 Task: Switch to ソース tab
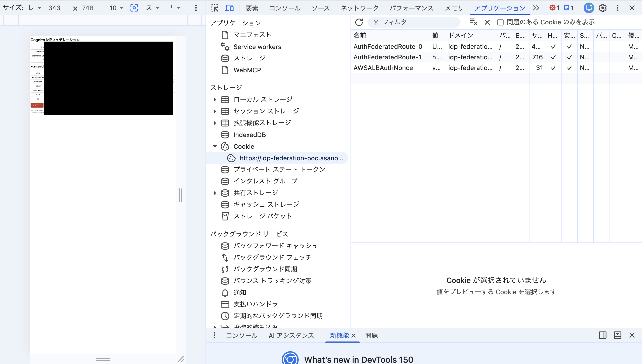(x=321, y=8)
